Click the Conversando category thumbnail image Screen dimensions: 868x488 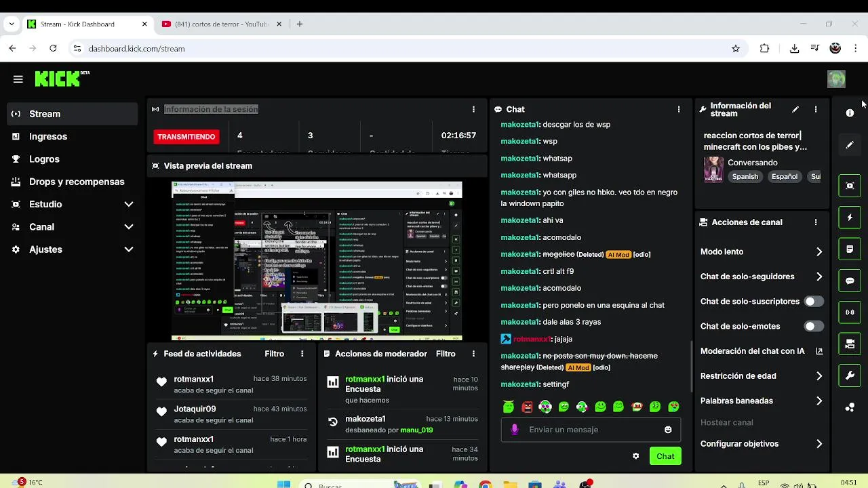[713, 169]
